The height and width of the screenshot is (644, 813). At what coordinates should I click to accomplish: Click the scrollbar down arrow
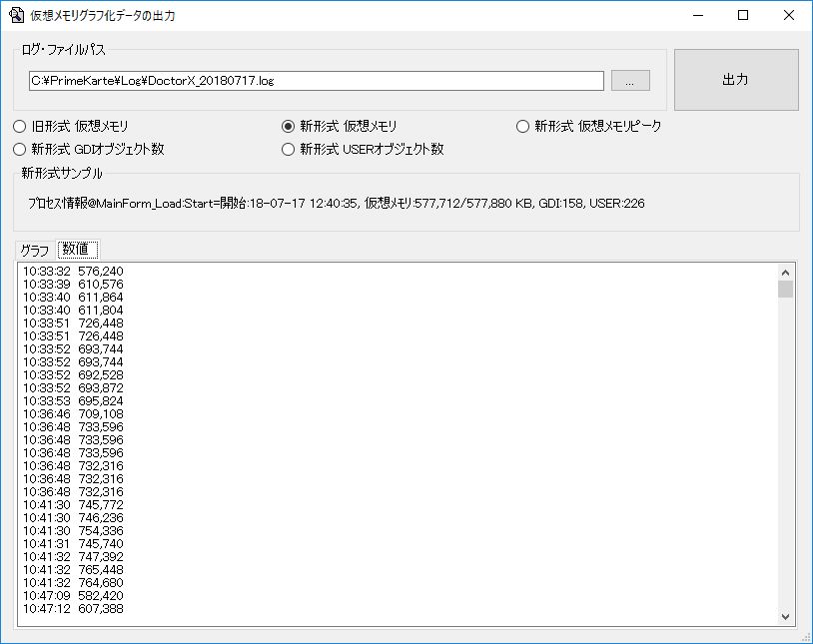[785, 616]
